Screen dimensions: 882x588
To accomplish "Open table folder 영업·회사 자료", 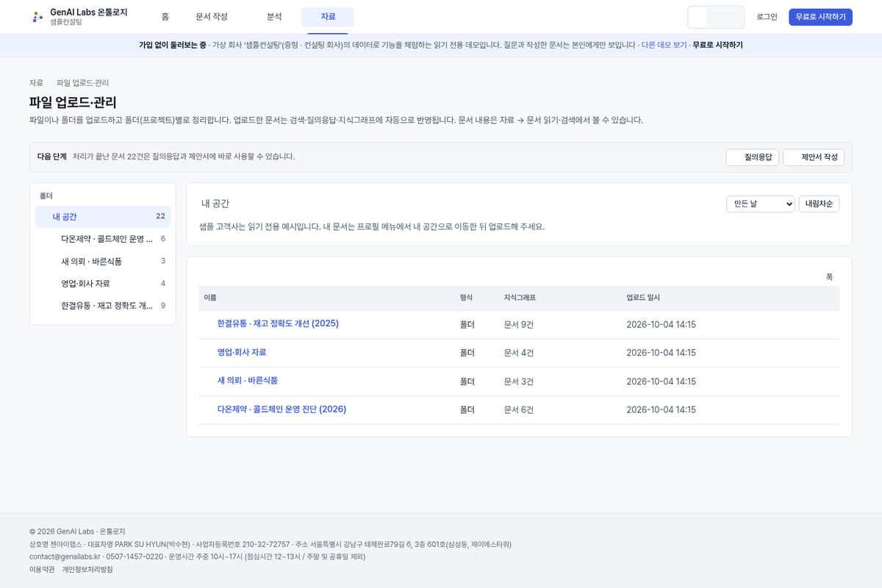I will tap(242, 352).
